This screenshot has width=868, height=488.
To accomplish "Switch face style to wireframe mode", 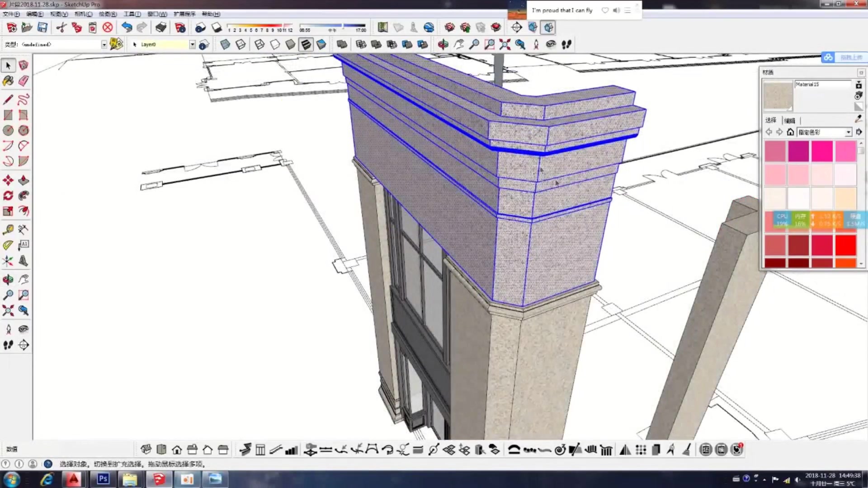I will [x=259, y=44].
